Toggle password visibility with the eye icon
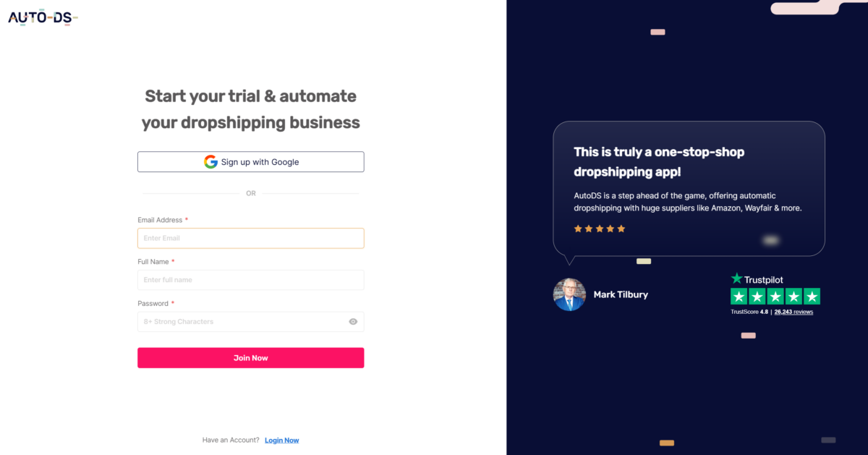 tap(353, 321)
